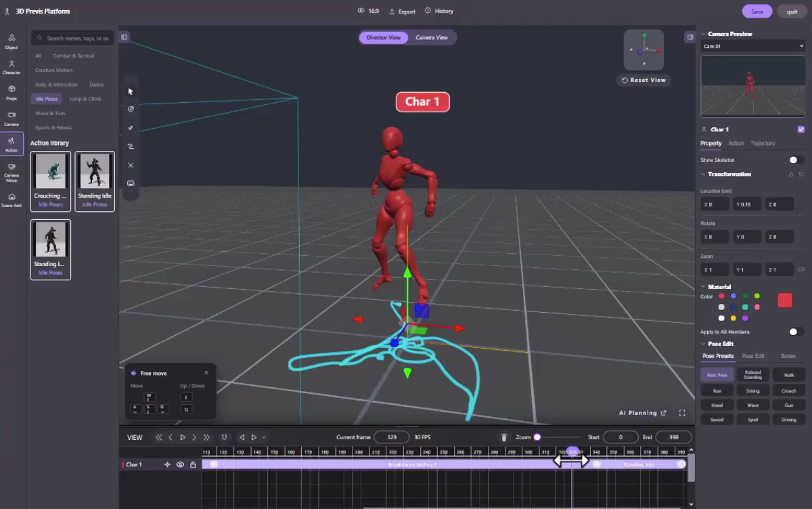This screenshot has width=812, height=509.
Task: Pick the yellow material color swatch
Action: tap(733, 318)
